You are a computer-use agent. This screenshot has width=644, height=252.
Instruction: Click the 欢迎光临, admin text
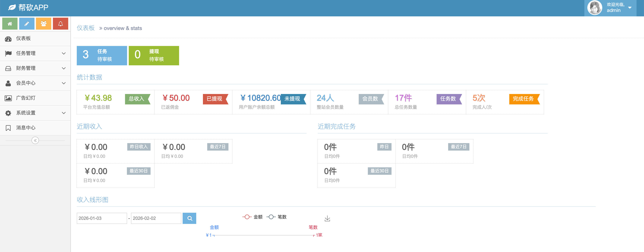pos(615,7)
